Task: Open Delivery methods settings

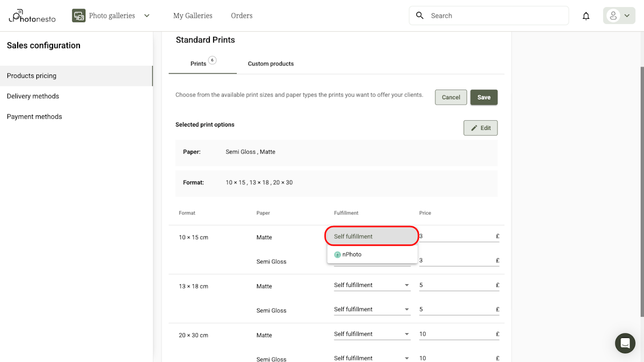Action: click(33, 96)
